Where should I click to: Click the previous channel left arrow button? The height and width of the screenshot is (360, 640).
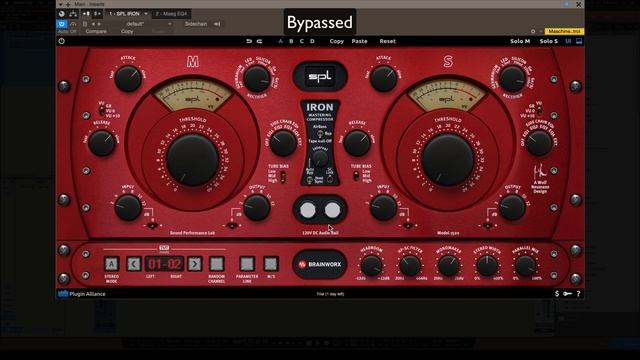point(134,264)
